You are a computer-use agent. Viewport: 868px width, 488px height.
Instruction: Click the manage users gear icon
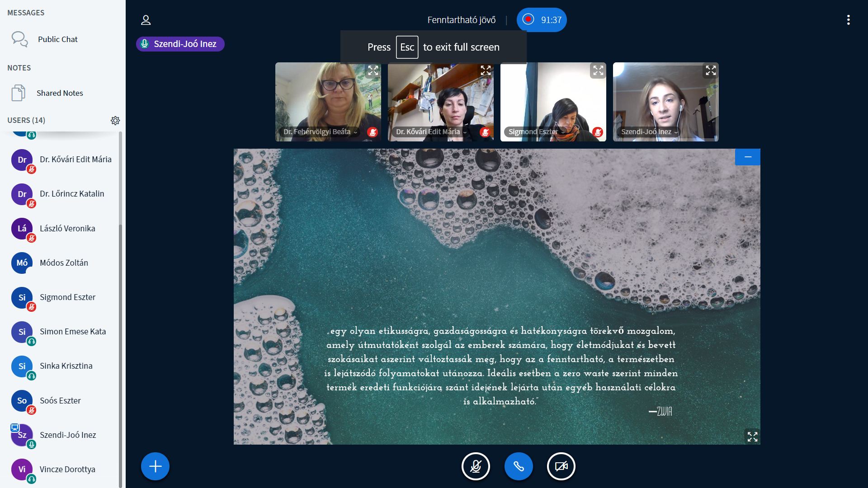pyautogui.click(x=115, y=120)
